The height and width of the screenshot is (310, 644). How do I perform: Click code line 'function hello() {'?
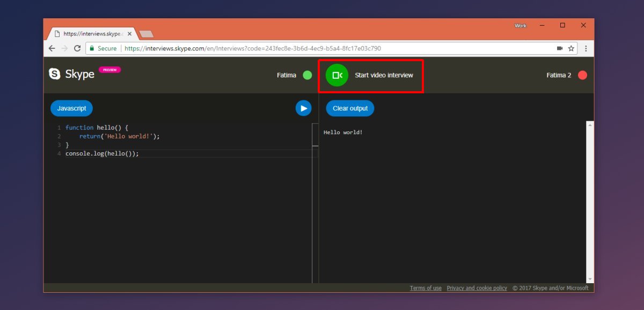click(97, 128)
